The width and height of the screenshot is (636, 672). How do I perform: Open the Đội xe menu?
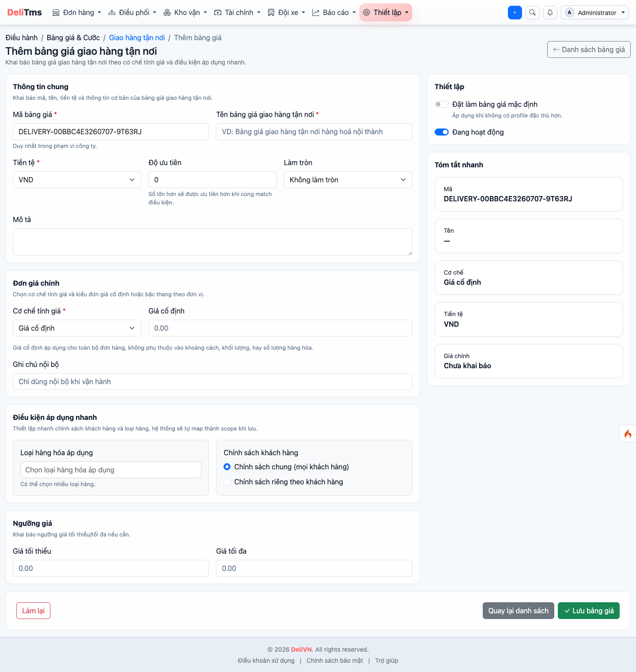(x=286, y=12)
